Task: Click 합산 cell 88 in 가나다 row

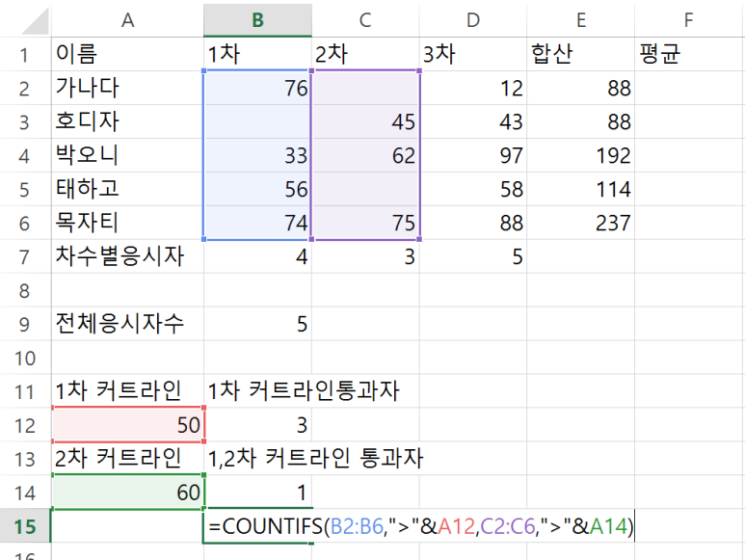Action: 580,89
